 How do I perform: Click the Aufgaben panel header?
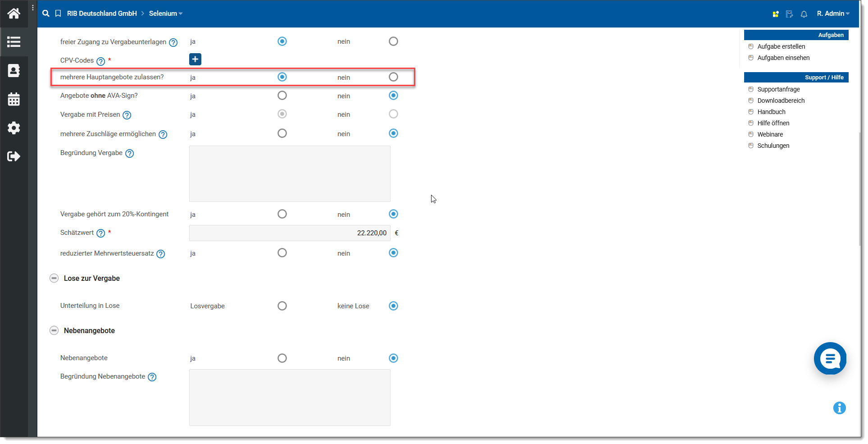tap(796, 35)
